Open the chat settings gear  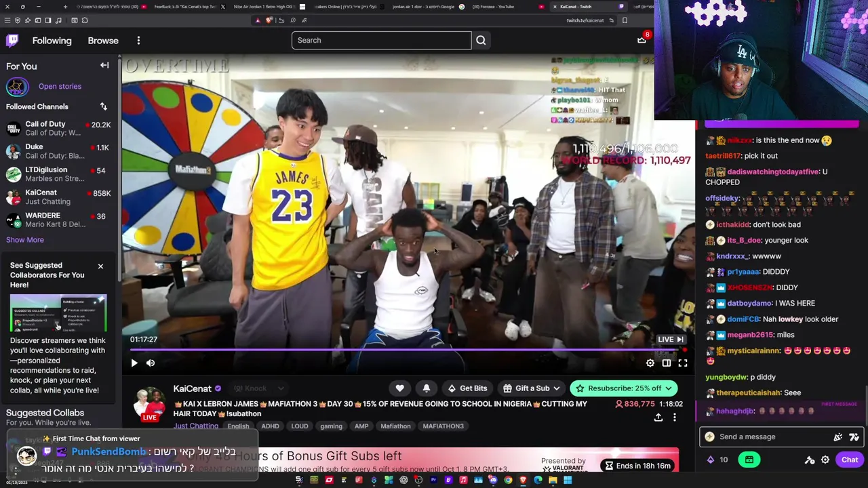click(825, 460)
